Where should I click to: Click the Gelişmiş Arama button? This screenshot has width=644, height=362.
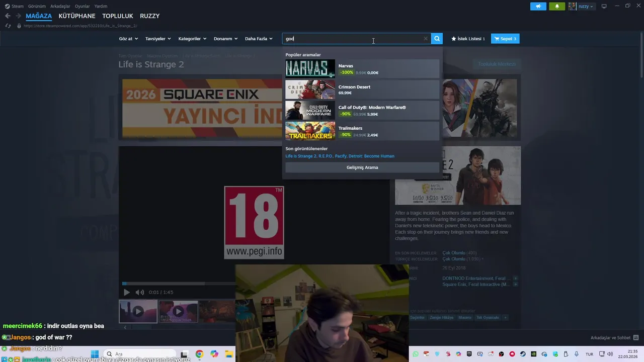coord(362,167)
